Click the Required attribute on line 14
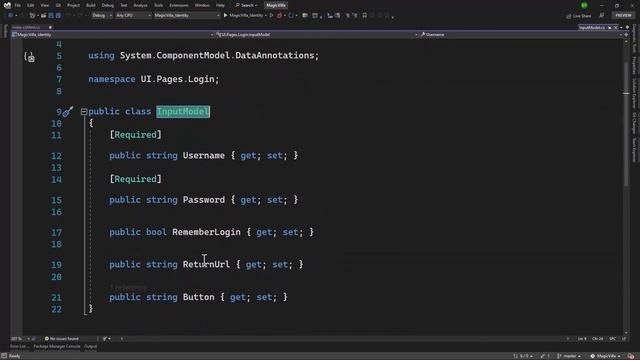Screen dimensions: 640x360 pyautogui.click(x=136, y=179)
